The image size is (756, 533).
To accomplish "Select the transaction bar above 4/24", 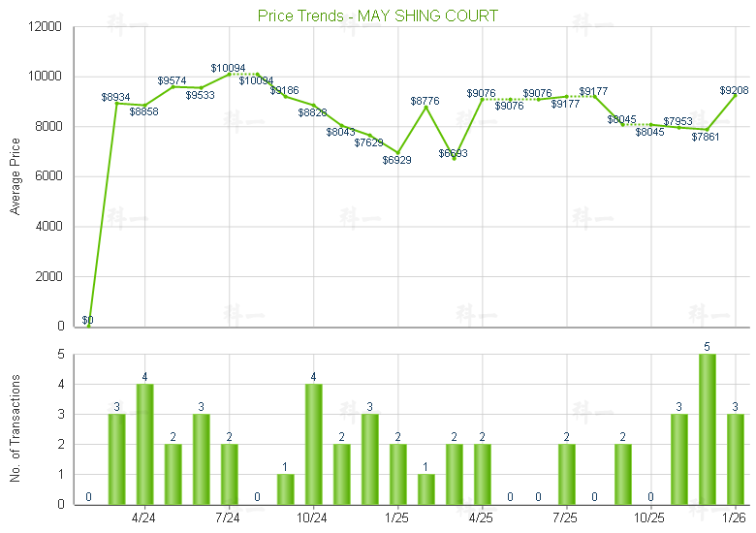I will [144, 444].
